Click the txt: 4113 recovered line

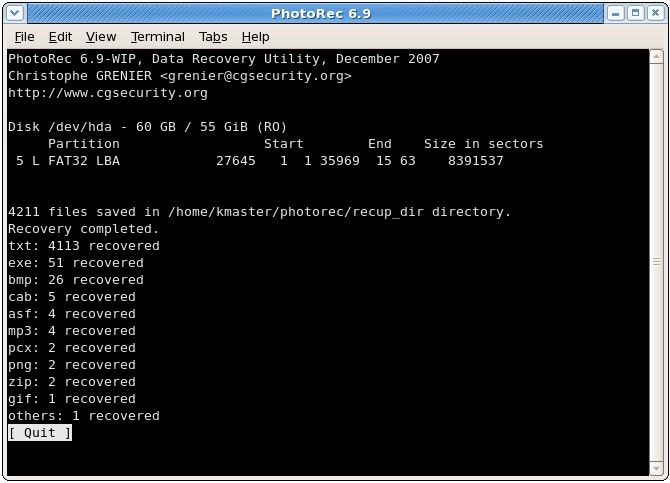click(84, 246)
